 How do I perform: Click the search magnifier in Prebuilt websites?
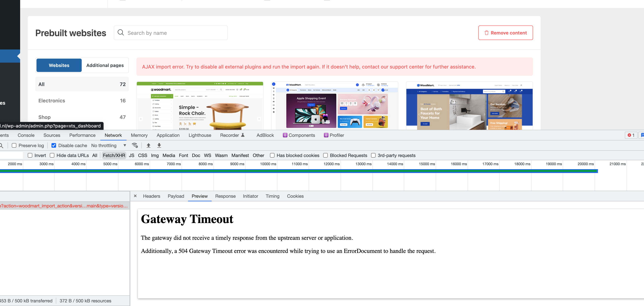click(x=121, y=33)
